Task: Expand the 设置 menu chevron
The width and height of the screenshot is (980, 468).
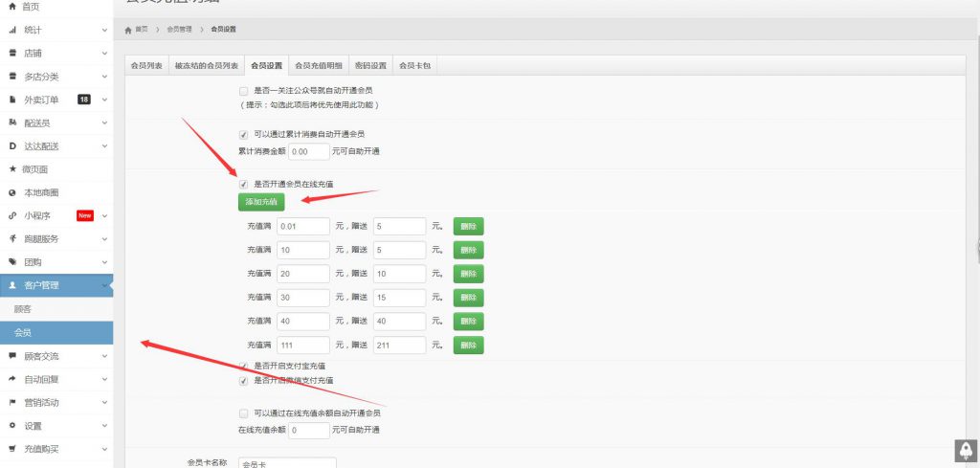Action: [x=104, y=426]
